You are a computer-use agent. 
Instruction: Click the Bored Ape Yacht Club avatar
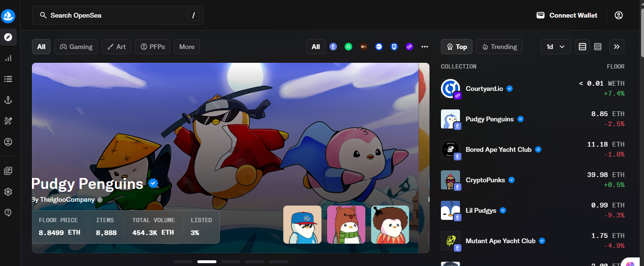click(450, 149)
